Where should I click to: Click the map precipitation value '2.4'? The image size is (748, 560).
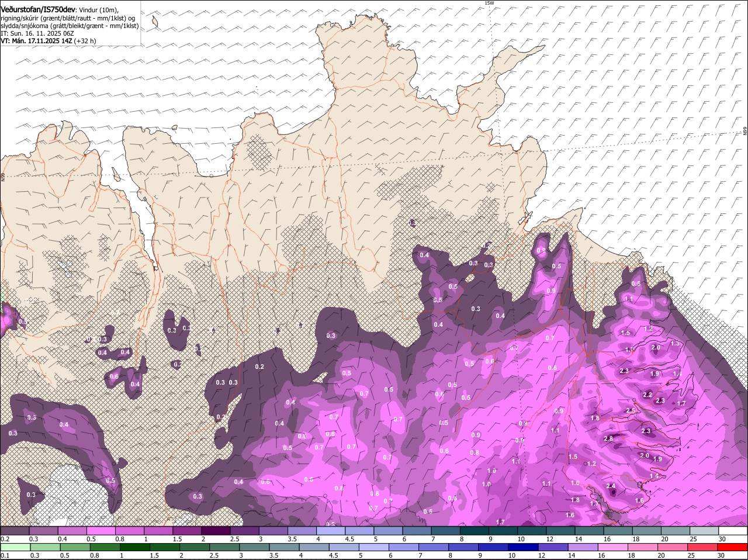coord(611,486)
